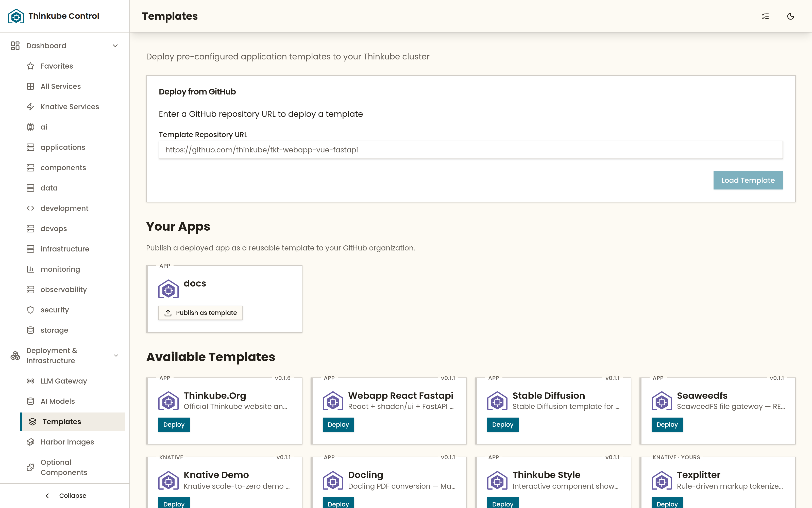Open security shield icon
Viewport: 812px width, 508px height.
click(x=30, y=310)
